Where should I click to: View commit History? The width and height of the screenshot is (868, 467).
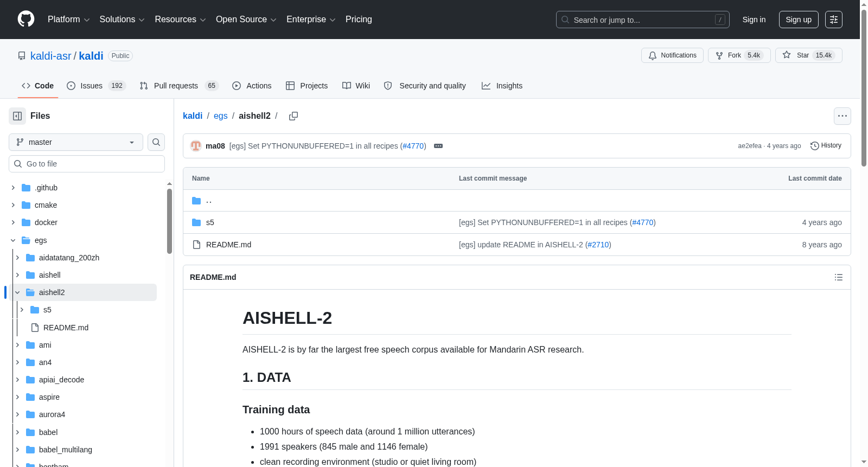click(826, 145)
